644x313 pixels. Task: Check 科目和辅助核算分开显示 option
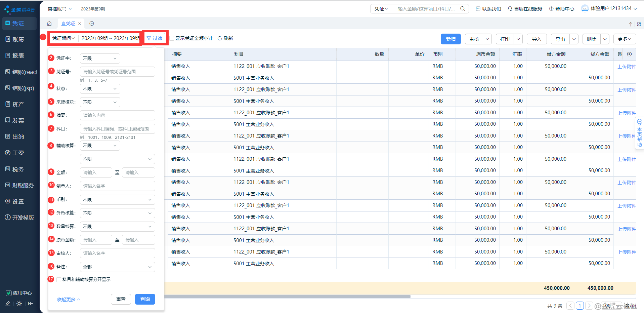(59, 279)
